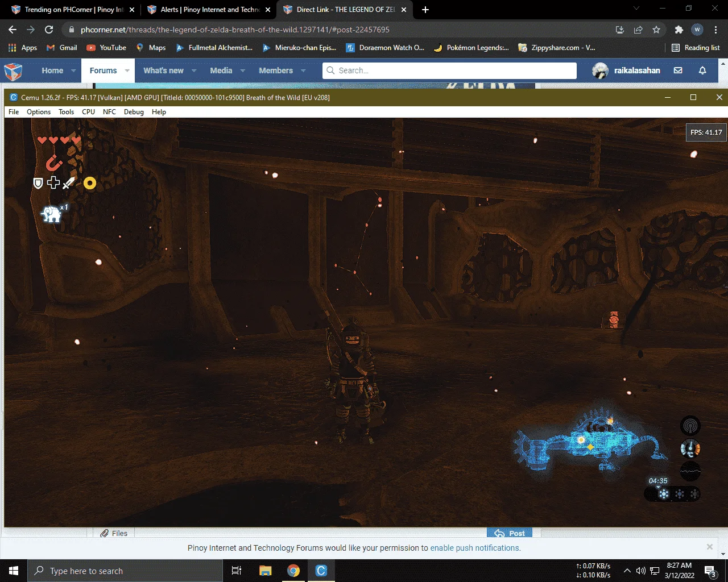Screen dimensions: 728x582
Task: Open the Cemu Options menu
Action: (x=39, y=112)
